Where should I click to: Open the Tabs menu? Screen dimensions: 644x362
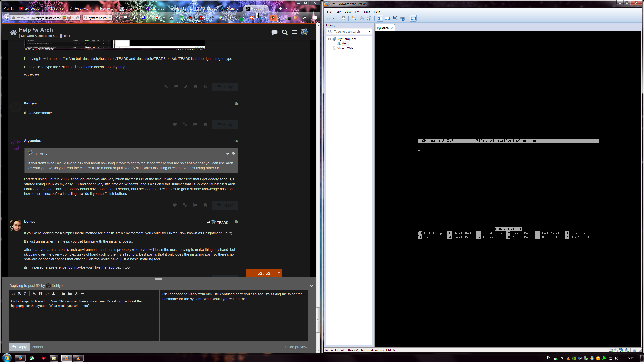367,12
